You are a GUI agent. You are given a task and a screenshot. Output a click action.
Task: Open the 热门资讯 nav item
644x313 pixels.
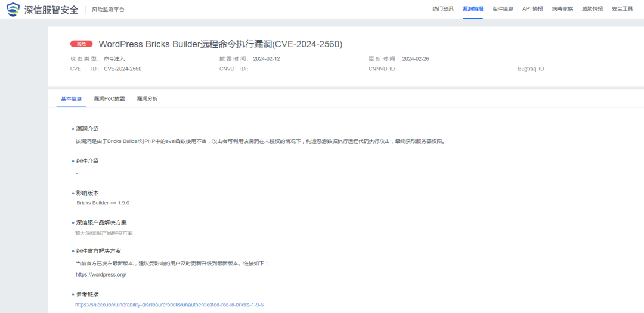point(443,8)
